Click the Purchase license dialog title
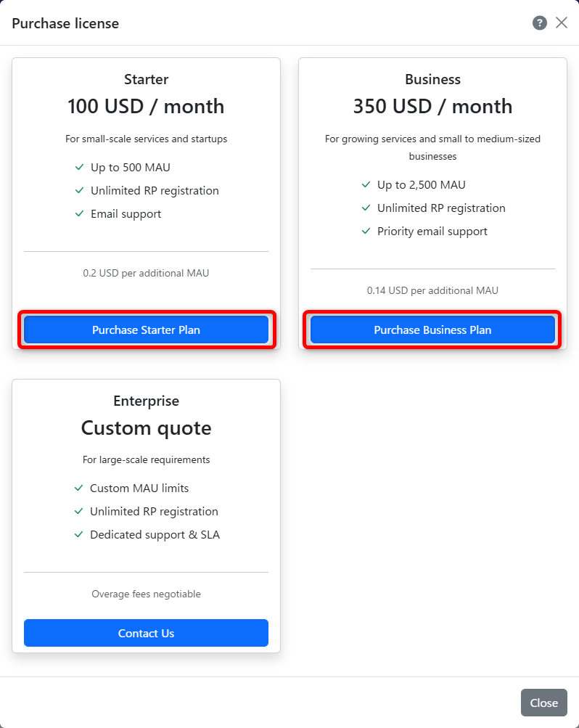The height and width of the screenshot is (728, 579). 65,23
